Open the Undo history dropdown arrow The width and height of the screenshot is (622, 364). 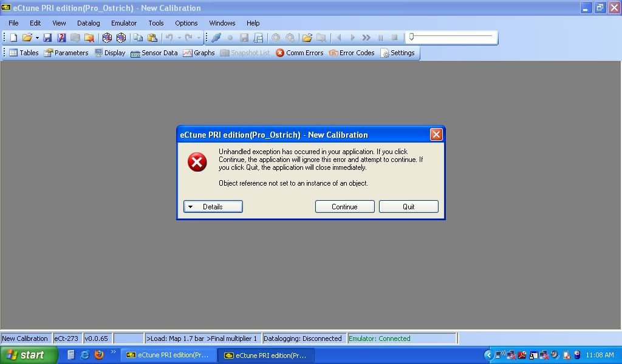pos(179,38)
